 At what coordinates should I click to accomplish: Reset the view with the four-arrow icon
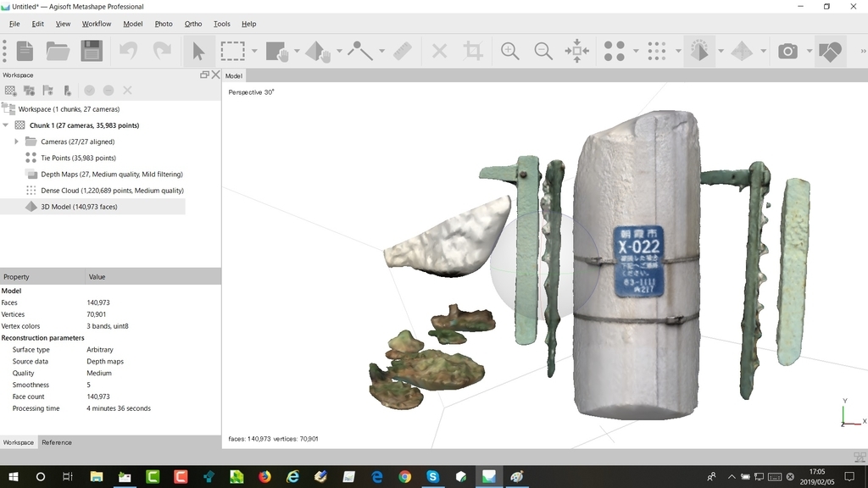point(576,51)
